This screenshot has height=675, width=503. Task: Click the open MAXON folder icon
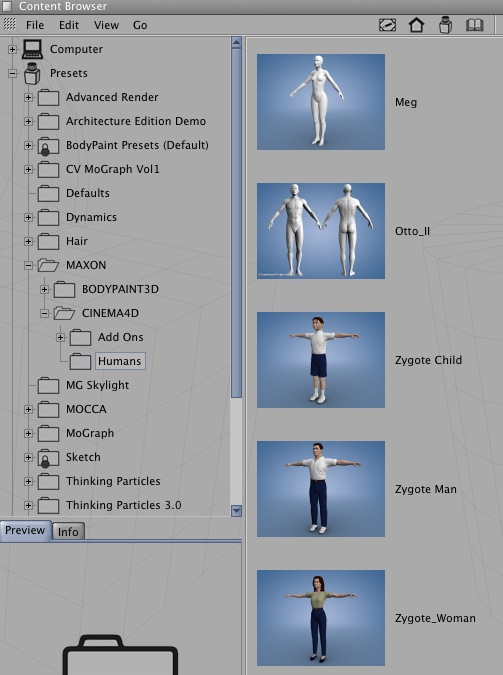coord(48,265)
